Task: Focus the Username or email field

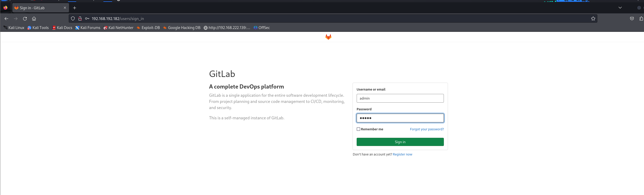Action: [x=400, y=98]
